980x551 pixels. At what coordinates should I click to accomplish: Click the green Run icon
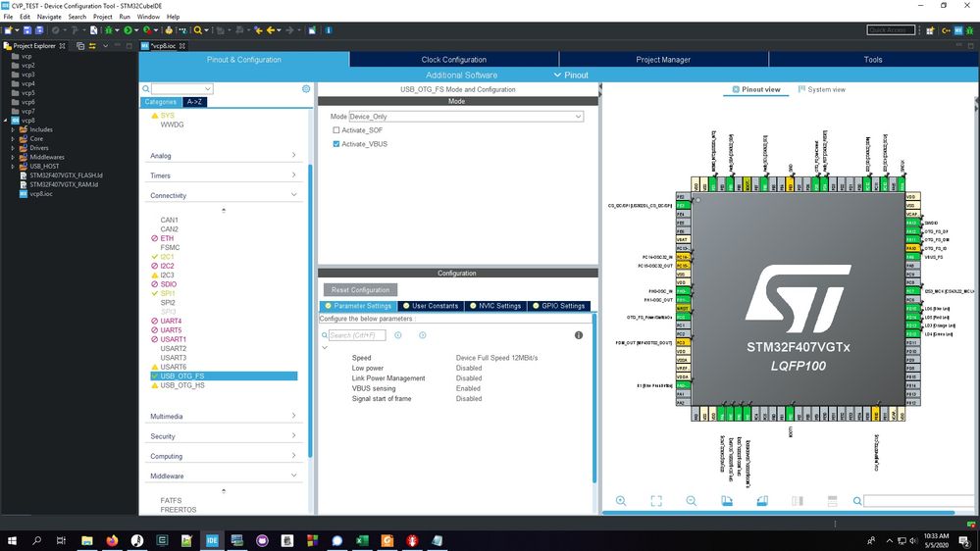[x=129, y=30]
